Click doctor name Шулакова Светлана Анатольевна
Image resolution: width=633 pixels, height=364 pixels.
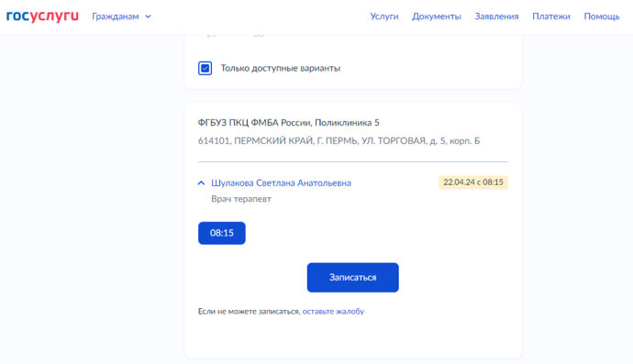click(281, 182)
